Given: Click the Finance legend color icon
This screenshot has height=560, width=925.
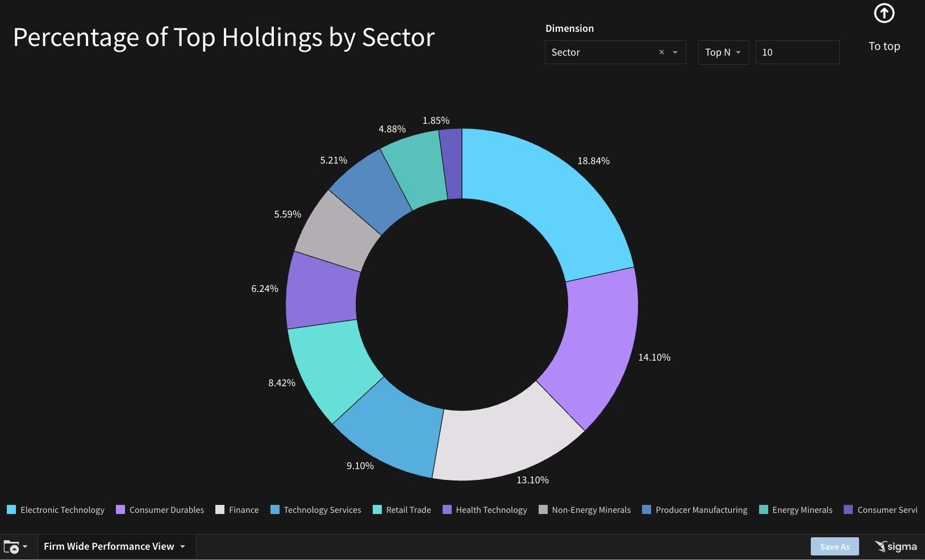Looking at the screenshot, I should pyautogui.click(x=220, y=509).
